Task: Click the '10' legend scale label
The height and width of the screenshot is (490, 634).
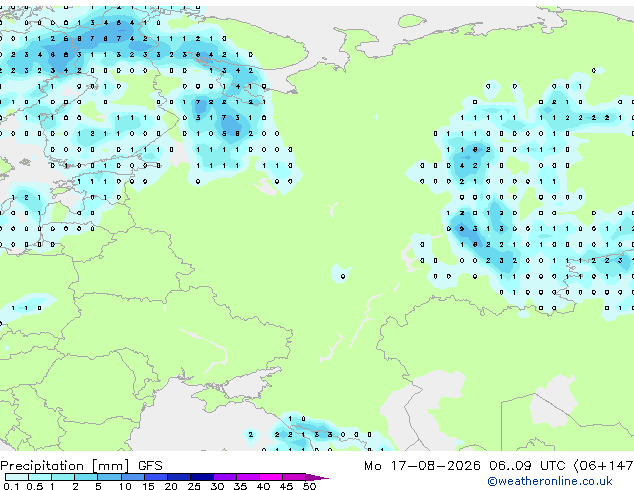Action: [x=125, y=486]
